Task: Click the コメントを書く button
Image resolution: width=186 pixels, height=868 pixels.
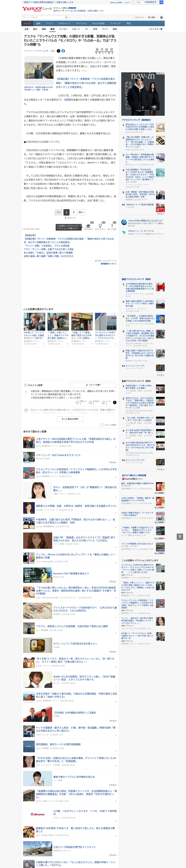Action: [x=93, y=385]
